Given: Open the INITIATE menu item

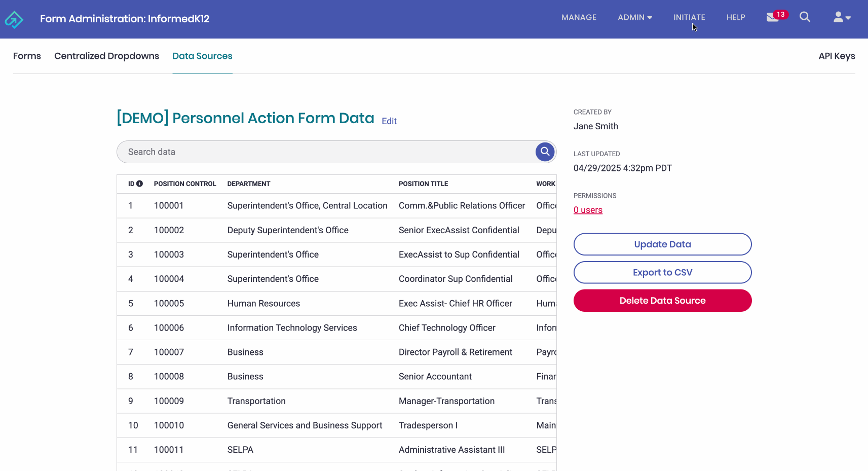Looking at the screenshot, I should click(x=689, y=17).
